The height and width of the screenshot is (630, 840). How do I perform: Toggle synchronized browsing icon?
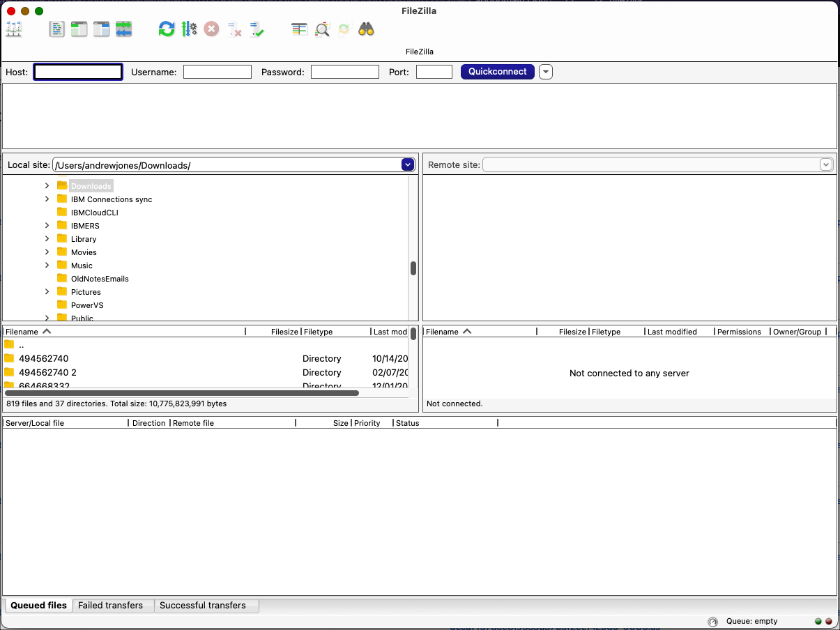[x=344, y=29]
